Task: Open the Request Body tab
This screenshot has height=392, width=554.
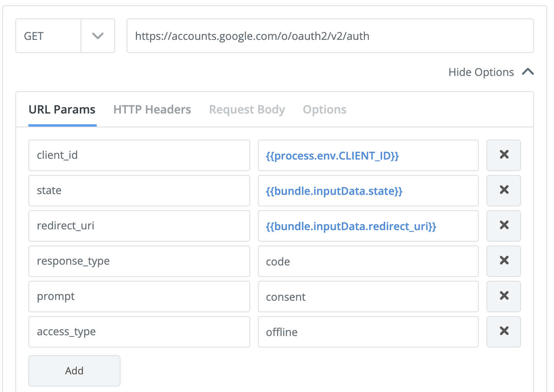Action: 247,110
